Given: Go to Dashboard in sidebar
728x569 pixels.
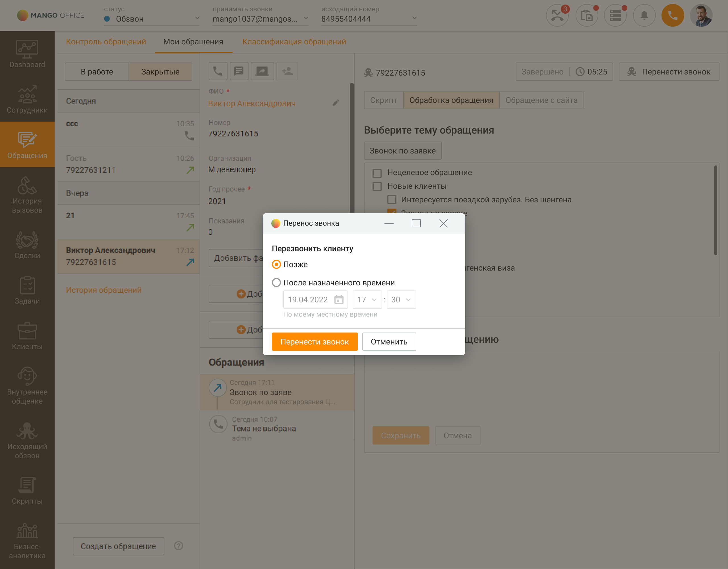Looking at the screenshot, I should [x=27, y=54].
